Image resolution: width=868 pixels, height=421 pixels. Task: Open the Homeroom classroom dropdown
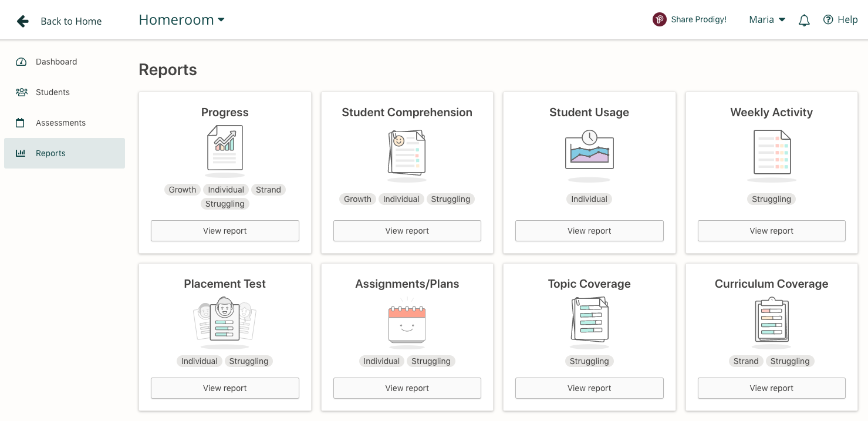(x=181, y=19)
